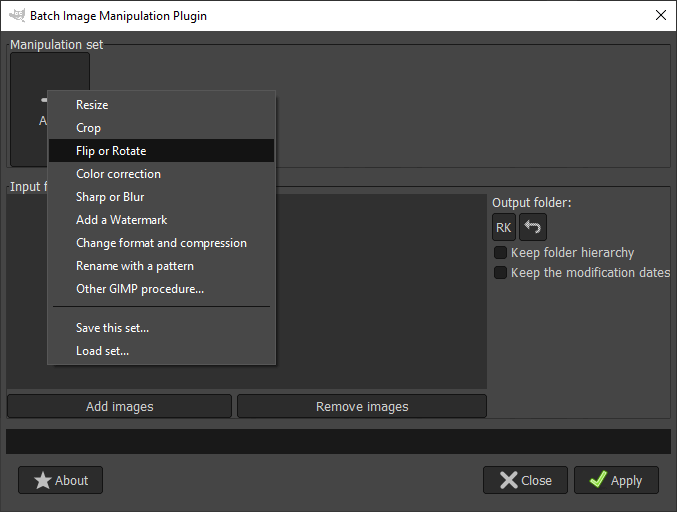Open Color correction manipulation
Screen dimensions: 677x512
click(161, 174)
